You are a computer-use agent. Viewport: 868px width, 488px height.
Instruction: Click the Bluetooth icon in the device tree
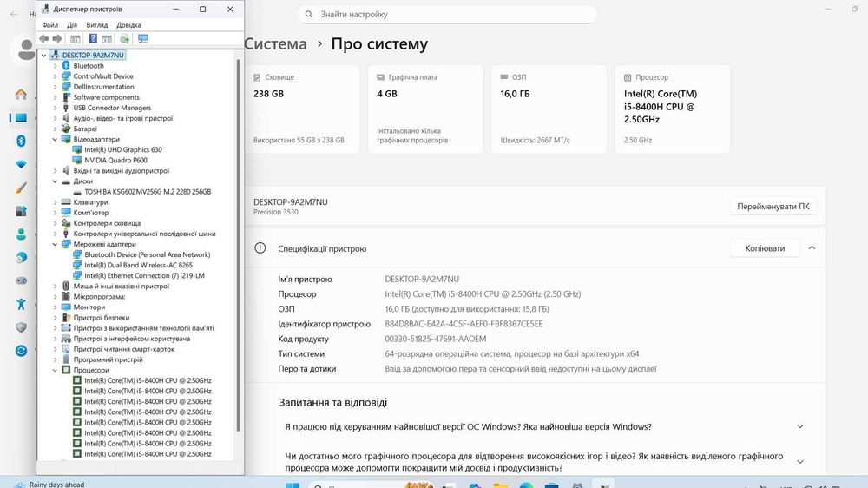[x=66, y=65]
